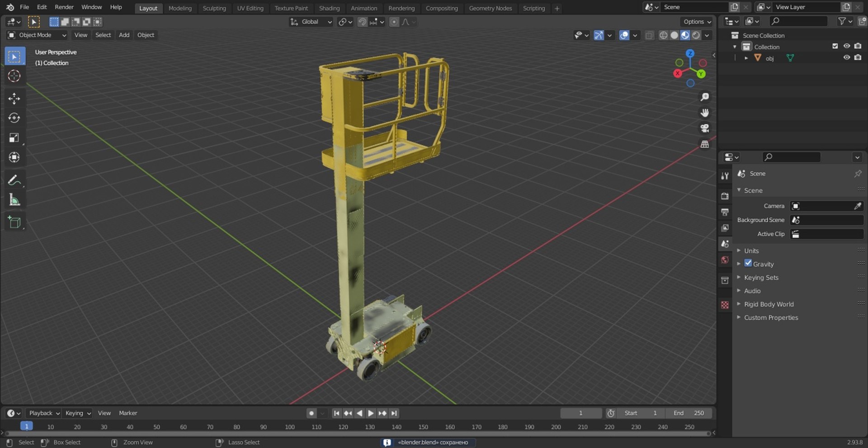This screenshot has height=448, width=868.
Task: Open the Texture properties tab
Action: click(x=725, y=305)
